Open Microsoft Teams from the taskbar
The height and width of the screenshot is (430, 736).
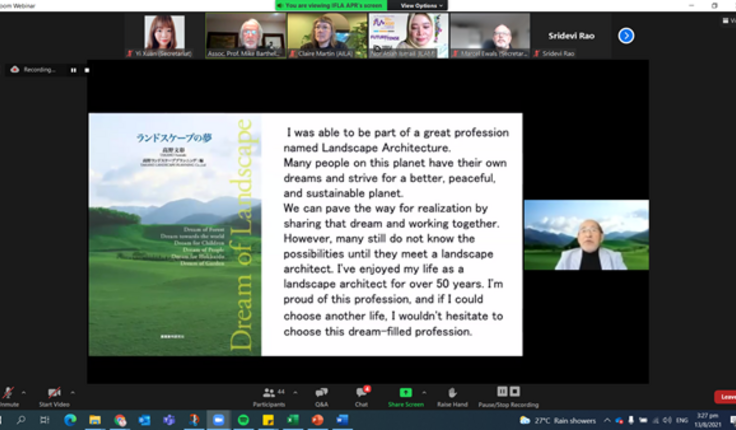[169, 420]
